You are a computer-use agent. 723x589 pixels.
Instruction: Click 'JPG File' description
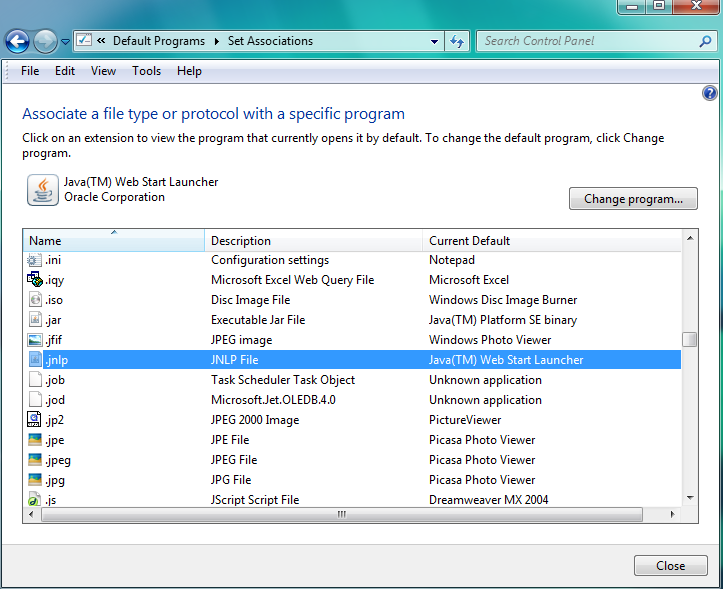pos(231,480)
